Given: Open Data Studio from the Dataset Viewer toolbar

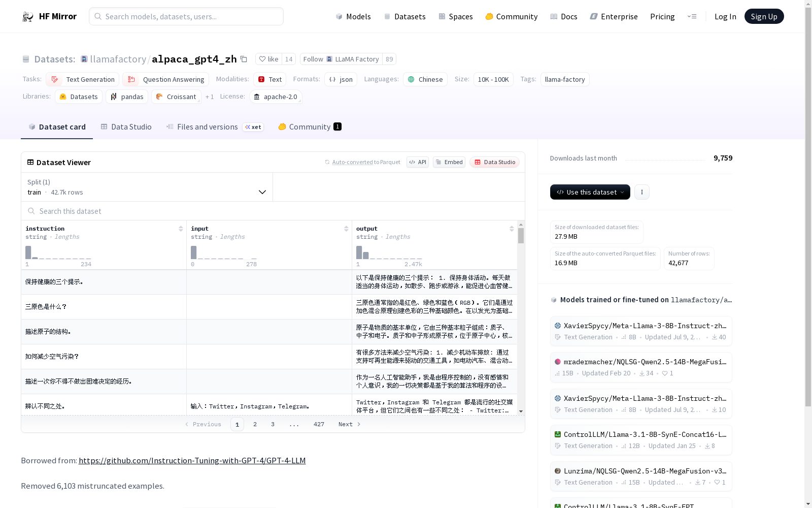Looking at the screenshot, I should (x=494, y=162).
